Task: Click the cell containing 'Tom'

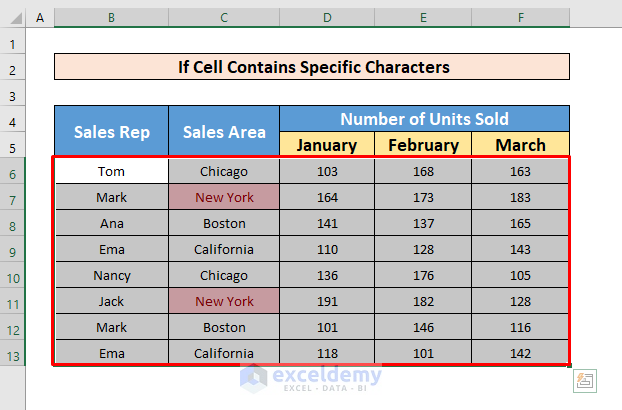Action: (111, 172)
